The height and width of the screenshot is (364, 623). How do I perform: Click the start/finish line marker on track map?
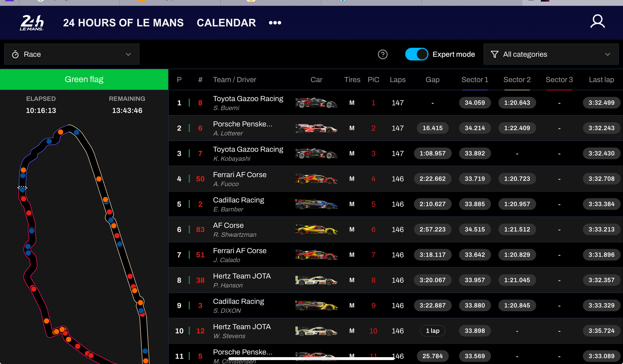click(x=22, y=187)
